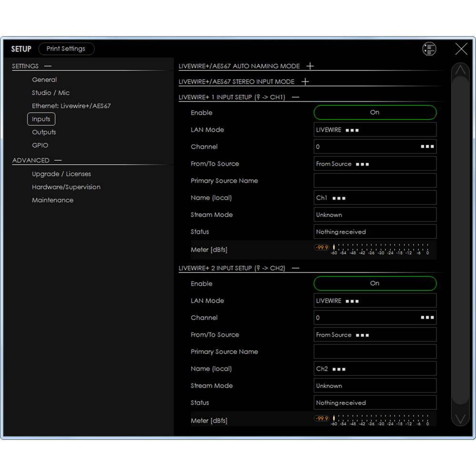This screenshot has height=476, width=476.
Task: Open Hardware/Supervision page
Action: pyautogui.click(x=66, y=187)
